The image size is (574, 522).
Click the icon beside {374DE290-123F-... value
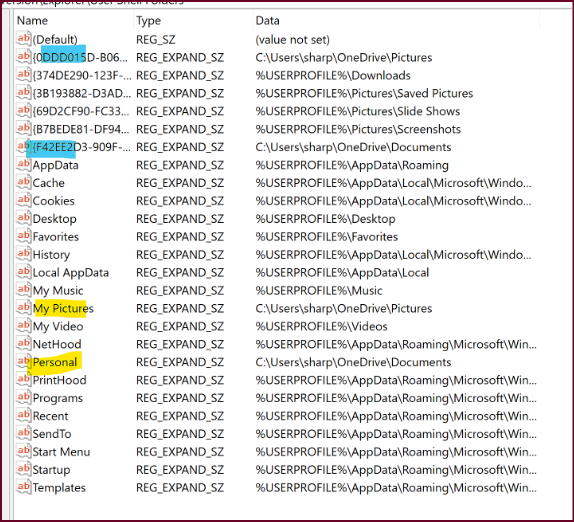click(x=24, y=75)
